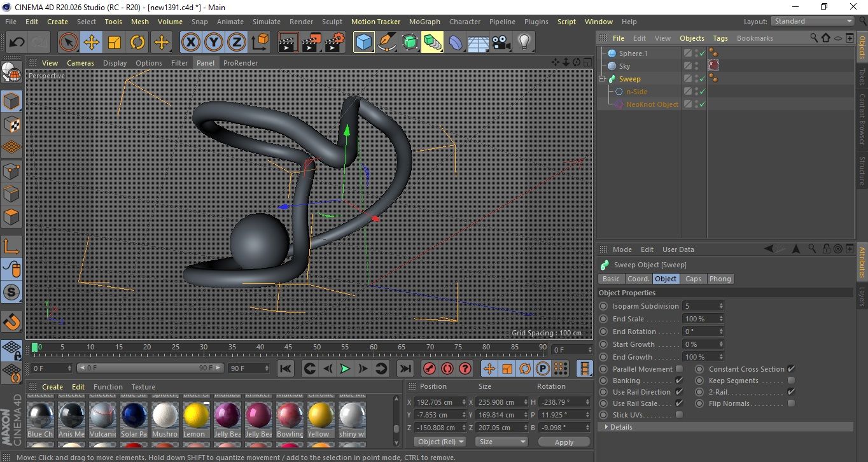The image size is (868, 462).
Task: Add a Cube primitive object
Action: (x=364, y=43)
